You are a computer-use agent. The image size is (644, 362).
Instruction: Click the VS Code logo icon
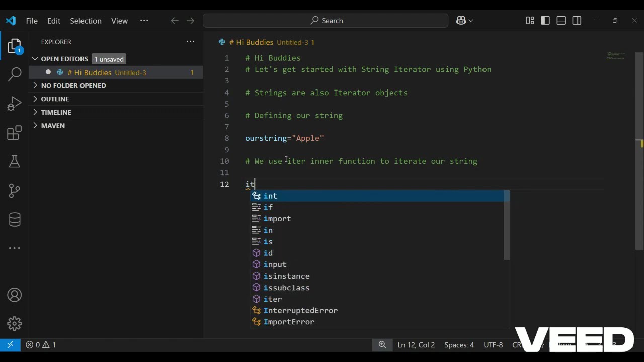pyautogui.click(x=11, y=21)
